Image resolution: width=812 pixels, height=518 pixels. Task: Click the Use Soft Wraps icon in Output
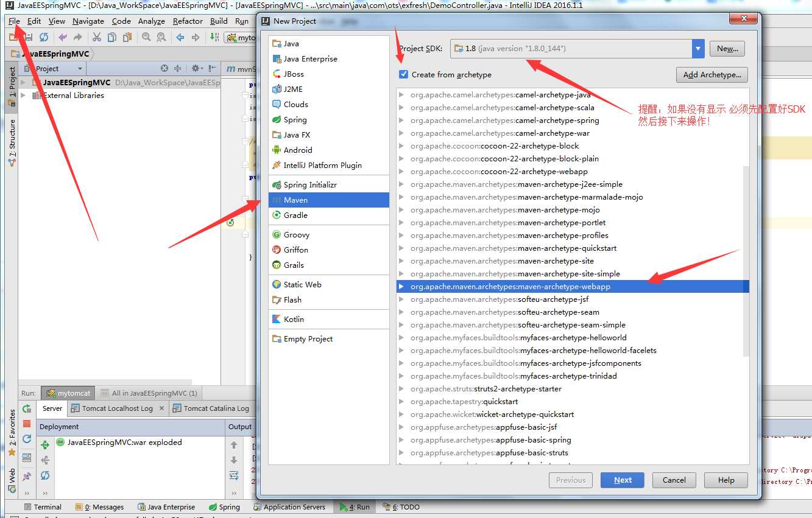pyautogui.click(x=234, y=475)
